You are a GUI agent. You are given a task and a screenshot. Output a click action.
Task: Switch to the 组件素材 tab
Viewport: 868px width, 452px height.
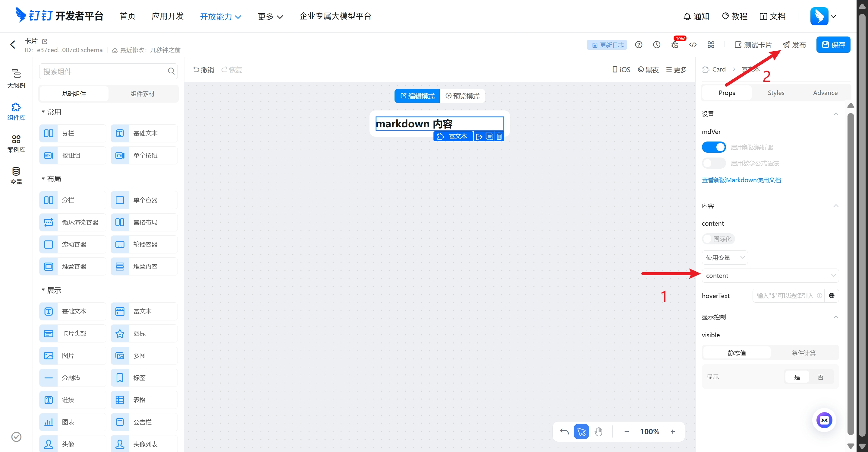(x=143, y=94)
